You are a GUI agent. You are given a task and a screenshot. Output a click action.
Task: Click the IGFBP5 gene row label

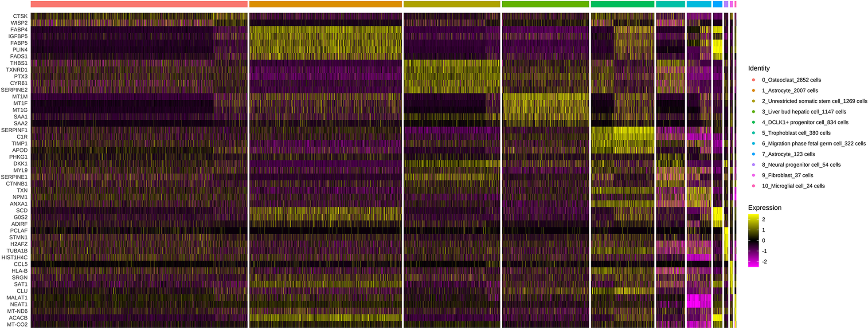tap(18, 36)
